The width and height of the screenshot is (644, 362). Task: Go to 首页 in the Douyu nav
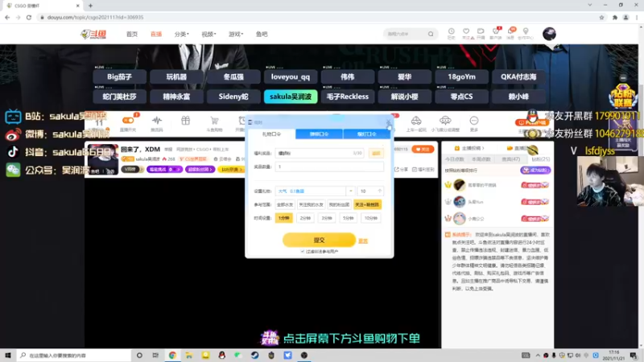point(132,34)
